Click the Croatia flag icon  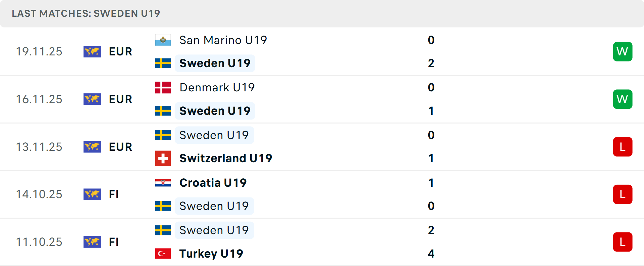163,183
